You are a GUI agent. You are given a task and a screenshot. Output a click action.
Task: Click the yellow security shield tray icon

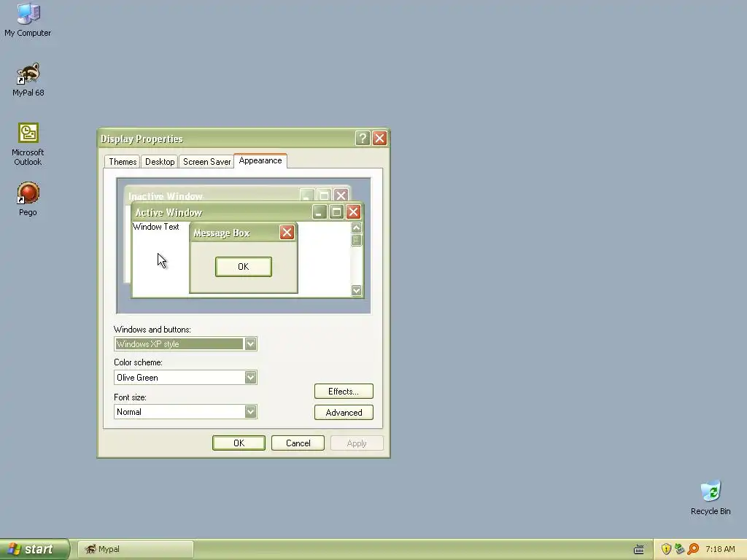coord(666,549)
